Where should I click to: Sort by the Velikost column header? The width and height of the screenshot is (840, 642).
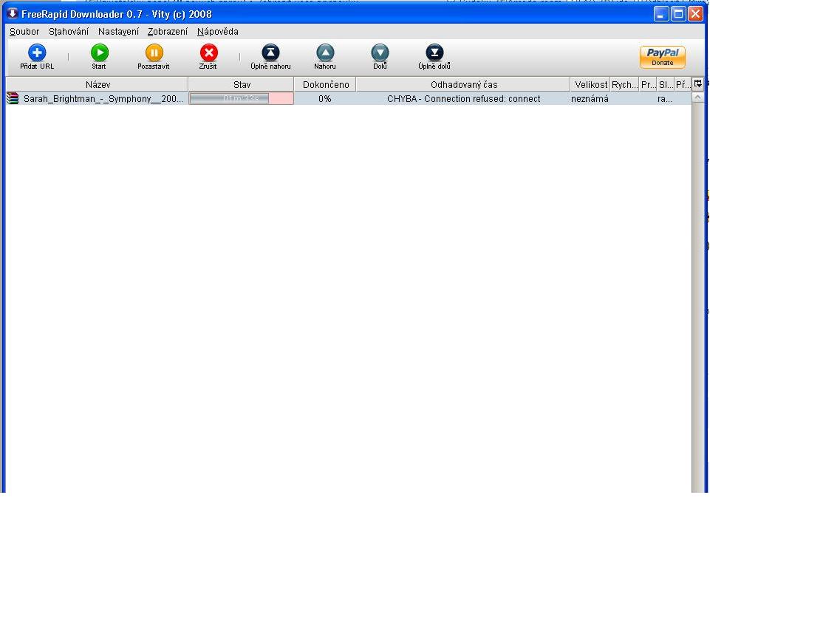(590, 84)
